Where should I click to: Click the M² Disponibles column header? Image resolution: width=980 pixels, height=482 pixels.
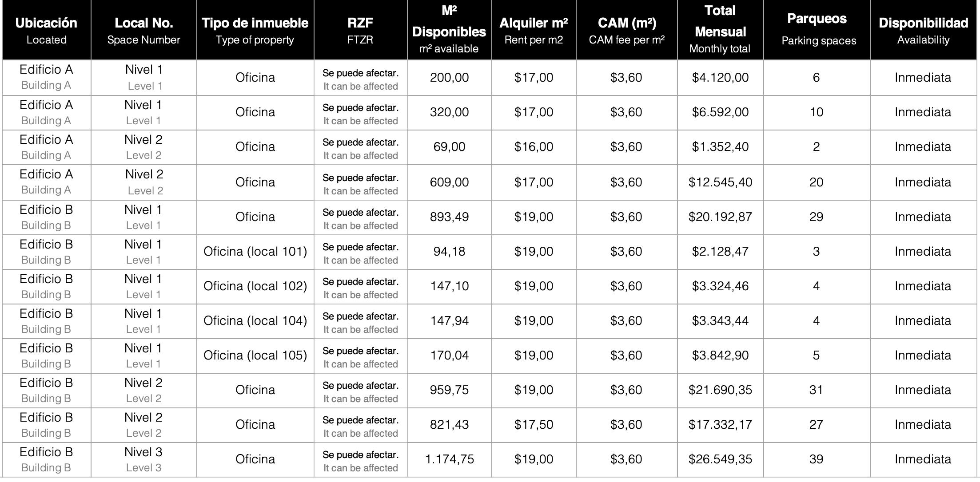tap(449, 30)
